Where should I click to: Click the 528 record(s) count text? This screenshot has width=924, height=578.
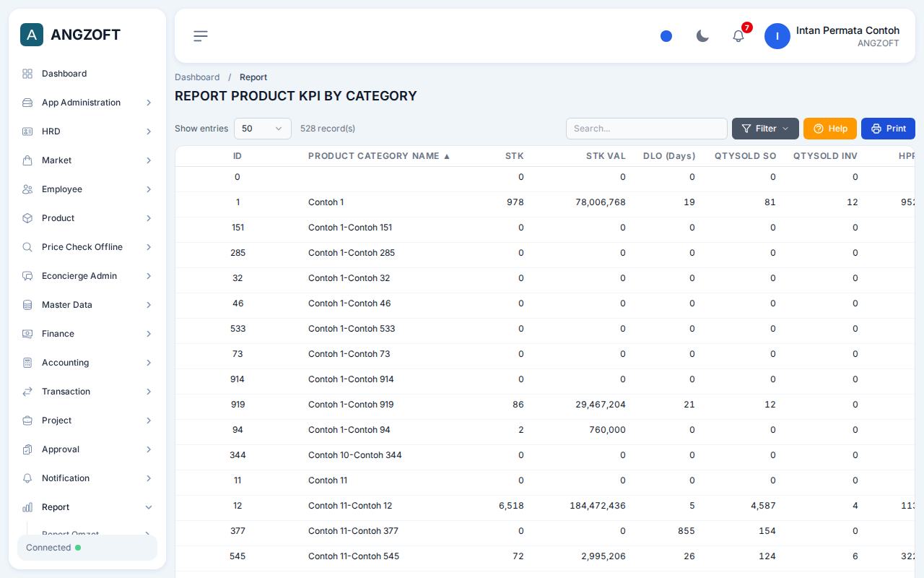328,129
